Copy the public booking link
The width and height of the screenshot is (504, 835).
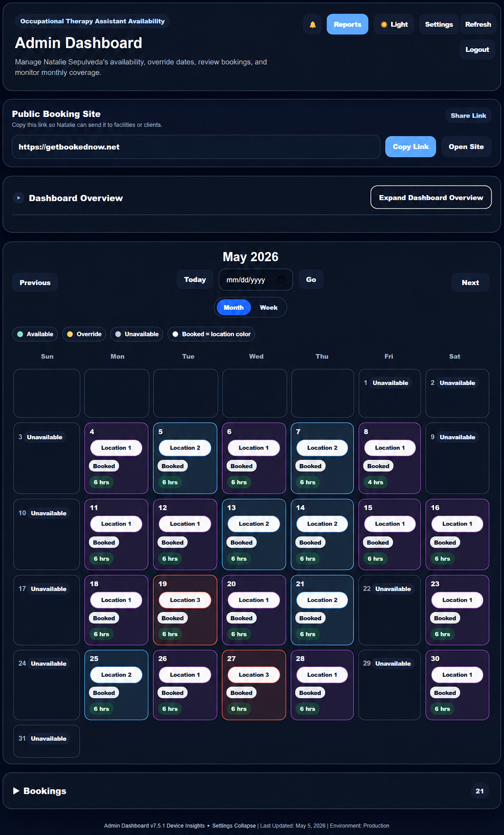pyautogui.click(x=410, y=147)
